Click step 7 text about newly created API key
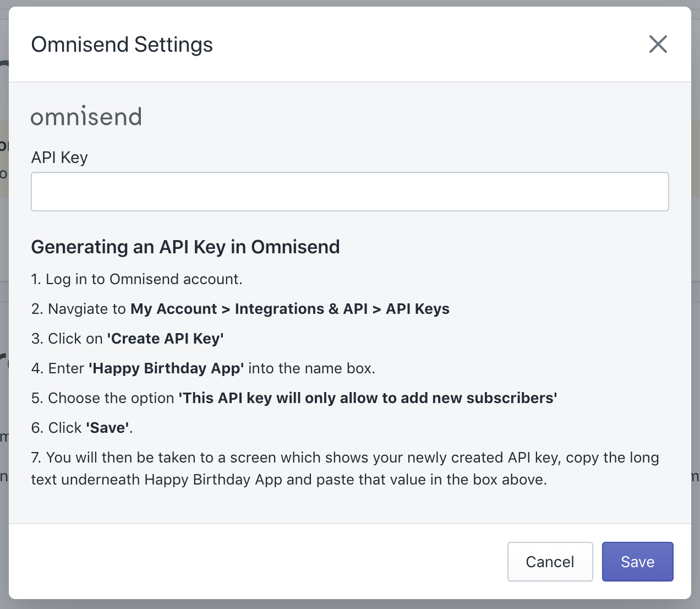This screenshot has width=700, height=609. click(x=352, y=458)
